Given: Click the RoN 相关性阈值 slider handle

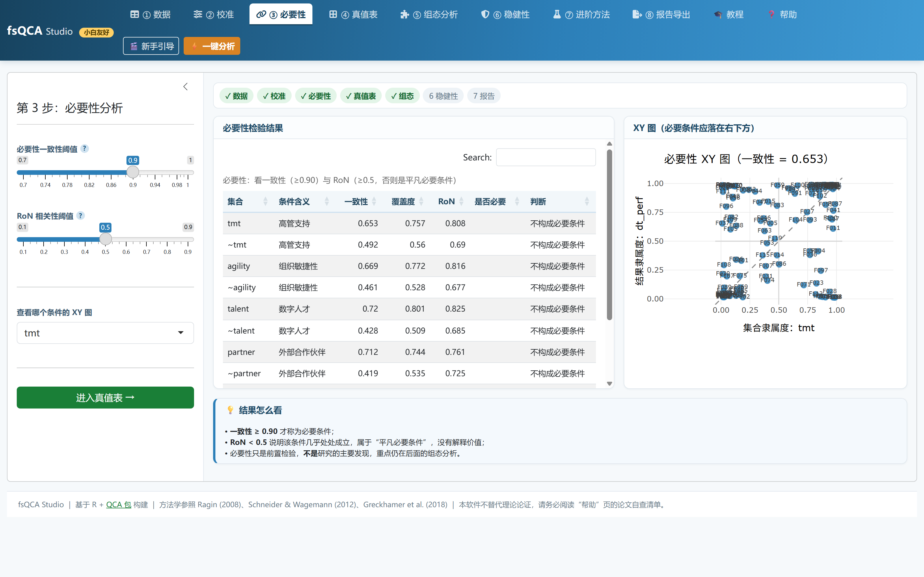Looking at the screenshot, I should [105, 239].
